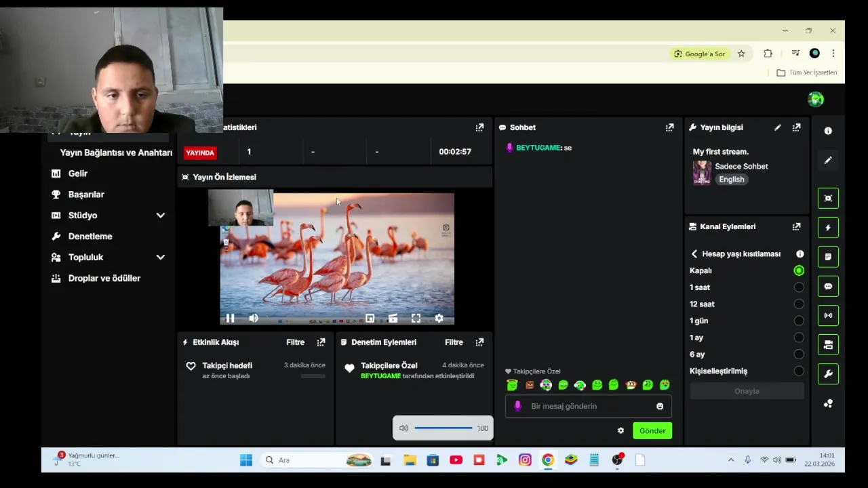Go back from Hesap yaşı kısıtlaması
This screenshot has height=488, width=868.
(x=694, y=253)
